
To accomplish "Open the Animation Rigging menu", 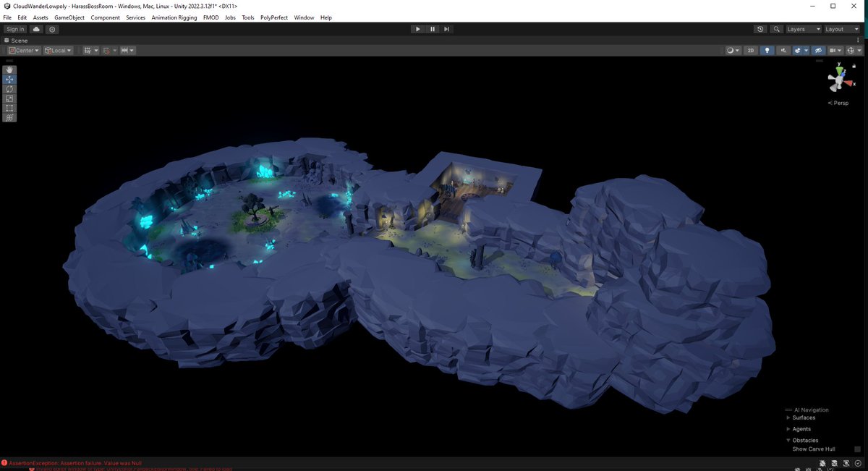I will (174, 17).
